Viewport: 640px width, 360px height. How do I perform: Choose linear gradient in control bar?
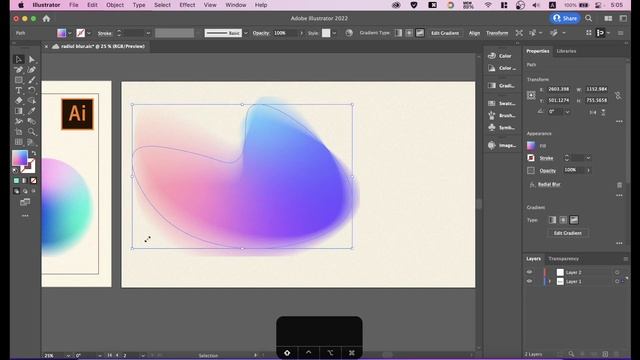(398, 33)
